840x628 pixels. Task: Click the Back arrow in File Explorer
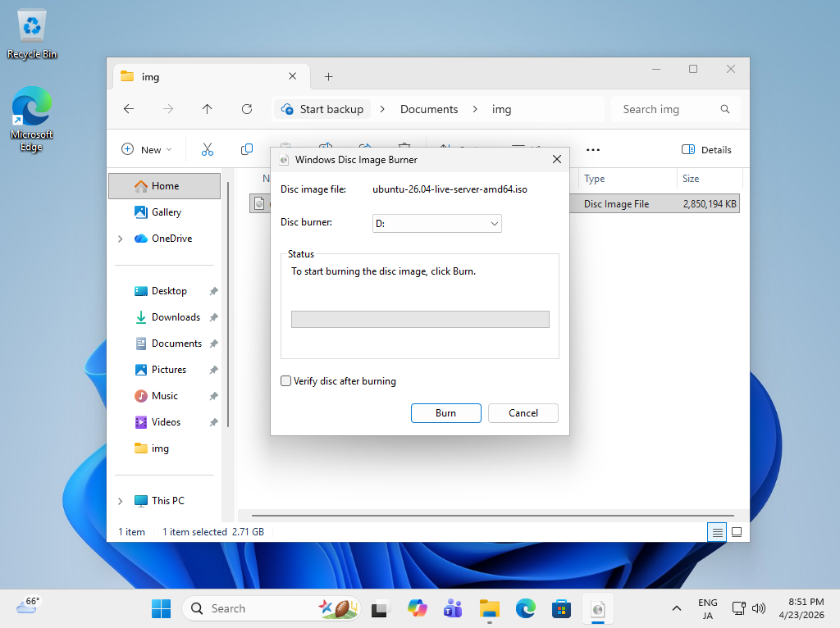(x=129, y=109)
